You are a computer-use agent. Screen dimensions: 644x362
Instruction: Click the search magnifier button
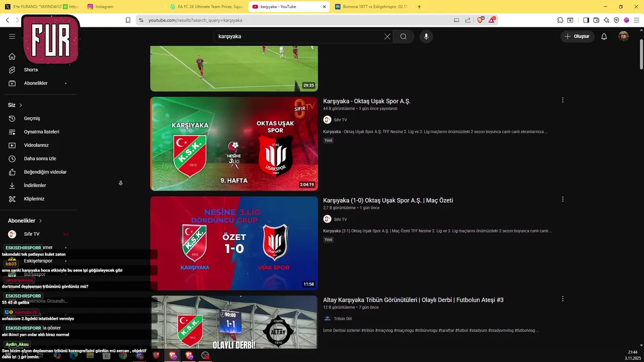tap(404, 36)
